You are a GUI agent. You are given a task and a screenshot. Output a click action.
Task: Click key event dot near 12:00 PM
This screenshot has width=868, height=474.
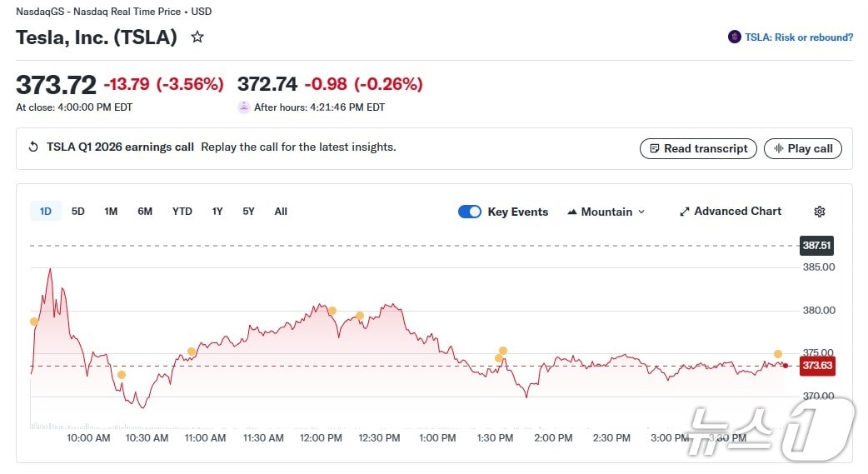pos(332,311)
